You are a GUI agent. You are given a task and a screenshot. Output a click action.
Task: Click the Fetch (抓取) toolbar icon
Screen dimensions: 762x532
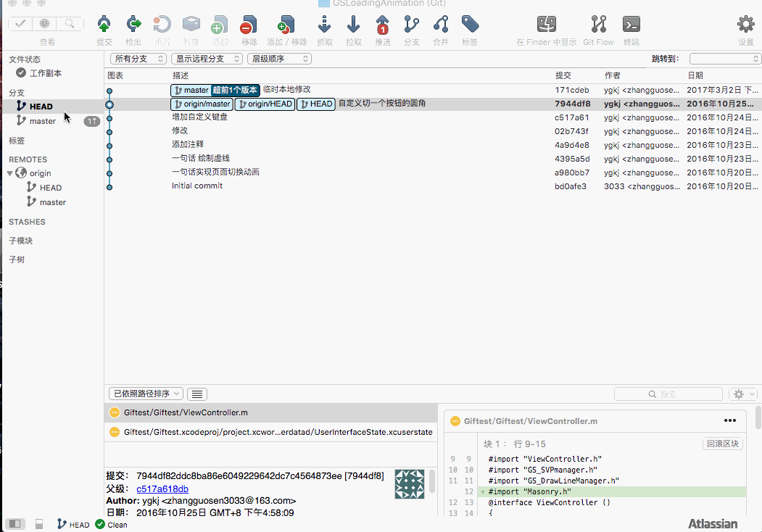pyautogui.click(x=325, y=26)
